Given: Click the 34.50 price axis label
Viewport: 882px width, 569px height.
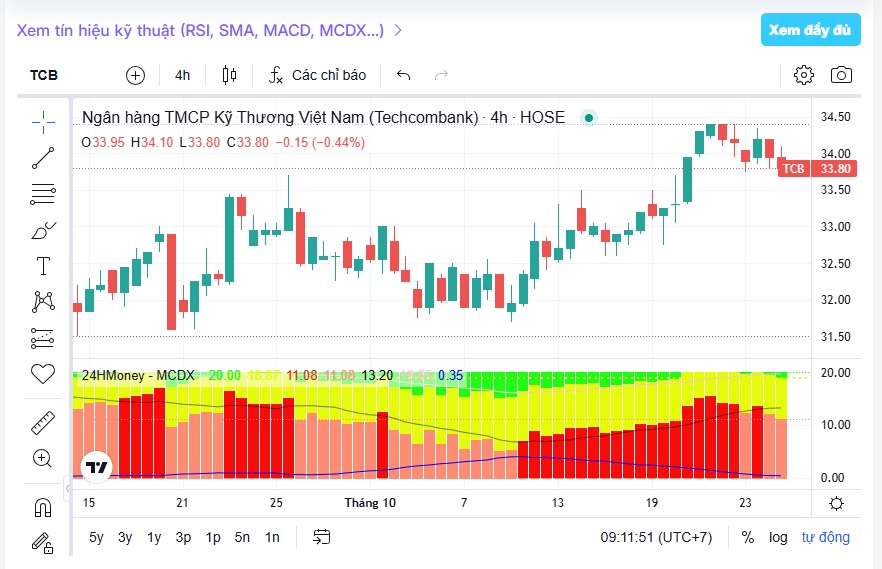Looking at the screenshot, I should (x=835, y=117).
